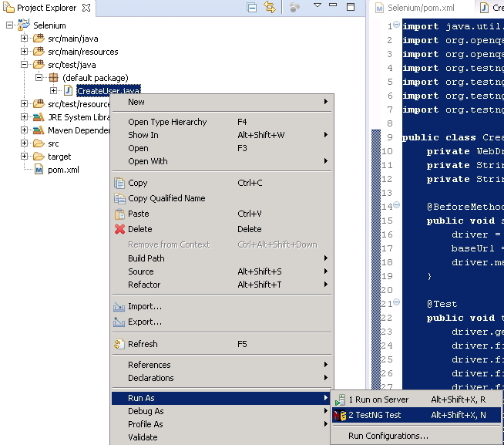The height and width of the screenshot is (445, 504).
Task: Click the Run on Server icon
Action: click(339, 399)
